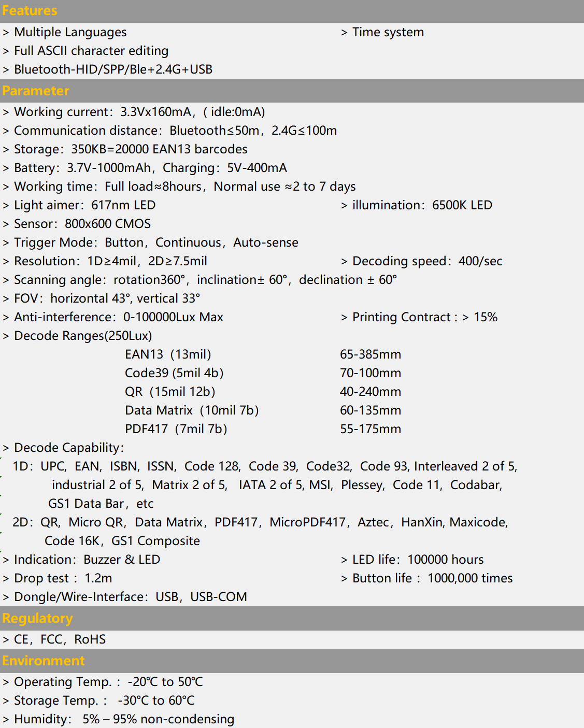Click Printing Contract > 15%
Image resolution: width=584 pixels, height=728 pixels.
[x=419, y=317]
